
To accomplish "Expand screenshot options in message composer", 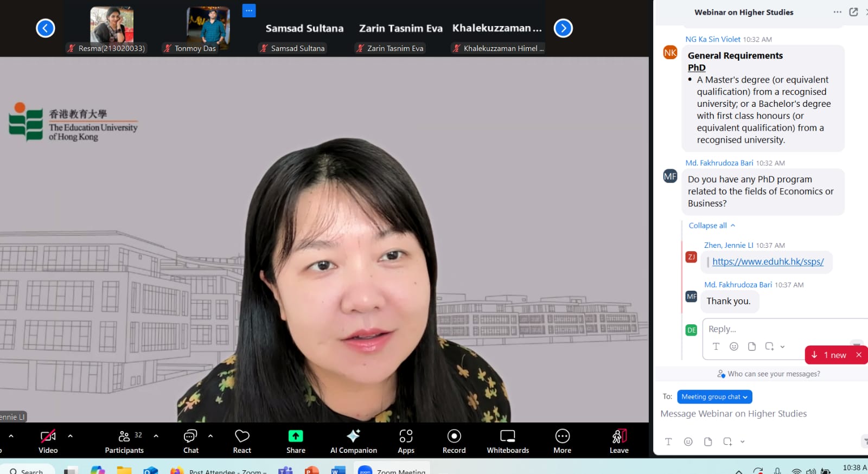I will (742, 441).
